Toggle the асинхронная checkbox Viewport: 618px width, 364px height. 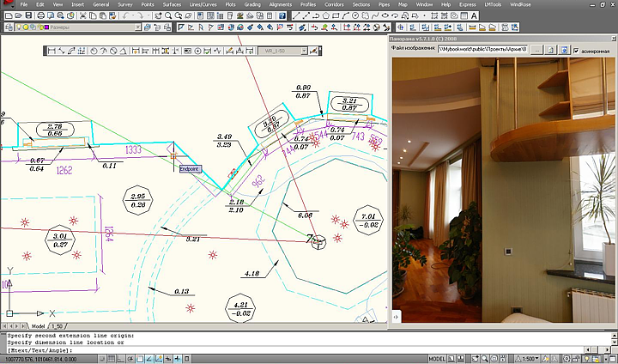click(576, 51)
